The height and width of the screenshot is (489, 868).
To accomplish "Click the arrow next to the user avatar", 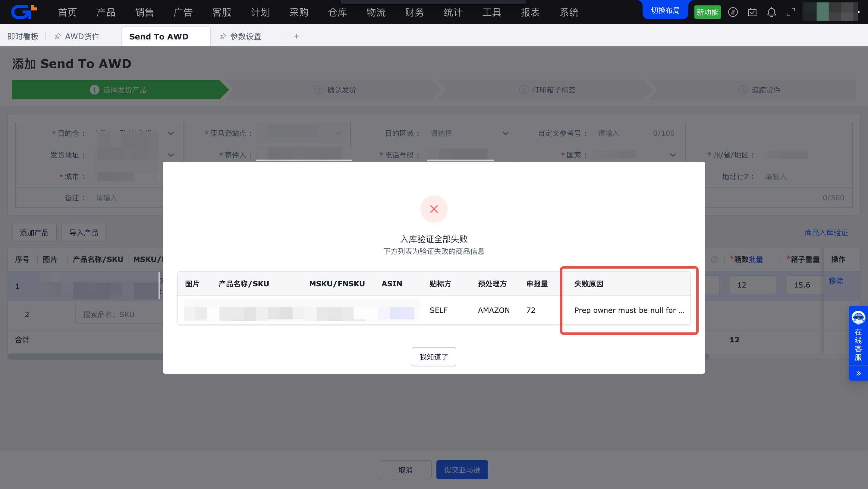I will point(859,12).
